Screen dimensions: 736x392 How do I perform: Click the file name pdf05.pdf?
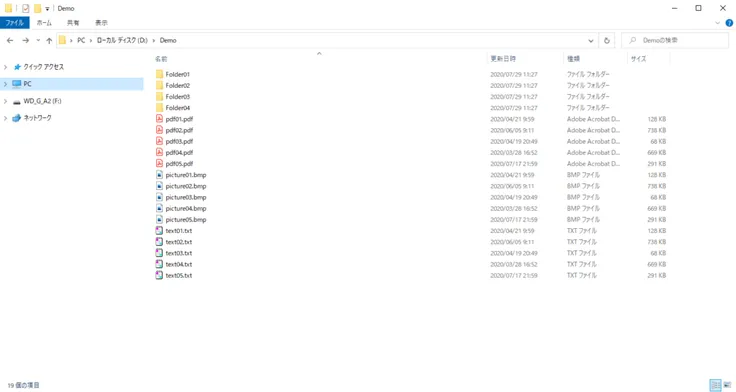179,163
